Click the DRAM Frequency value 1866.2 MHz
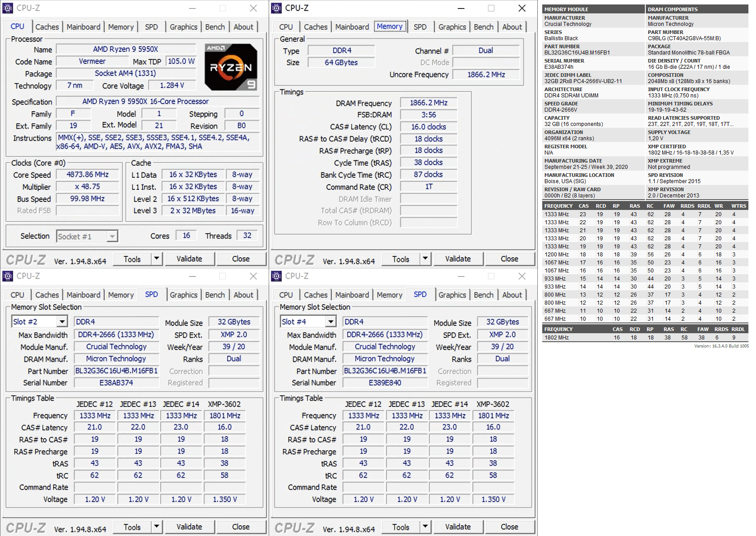The image size is (756, 536). [429, 103]
